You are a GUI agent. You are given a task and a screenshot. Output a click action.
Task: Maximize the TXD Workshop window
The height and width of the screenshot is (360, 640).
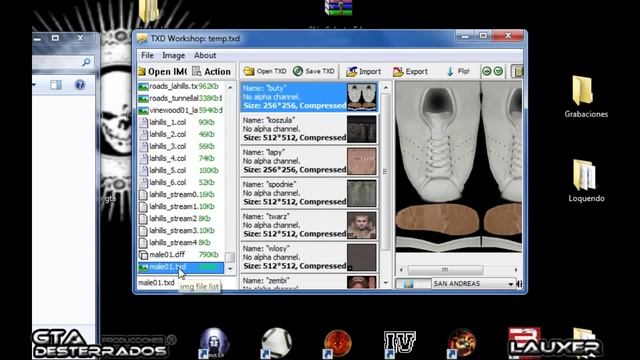tap(483, 36)
